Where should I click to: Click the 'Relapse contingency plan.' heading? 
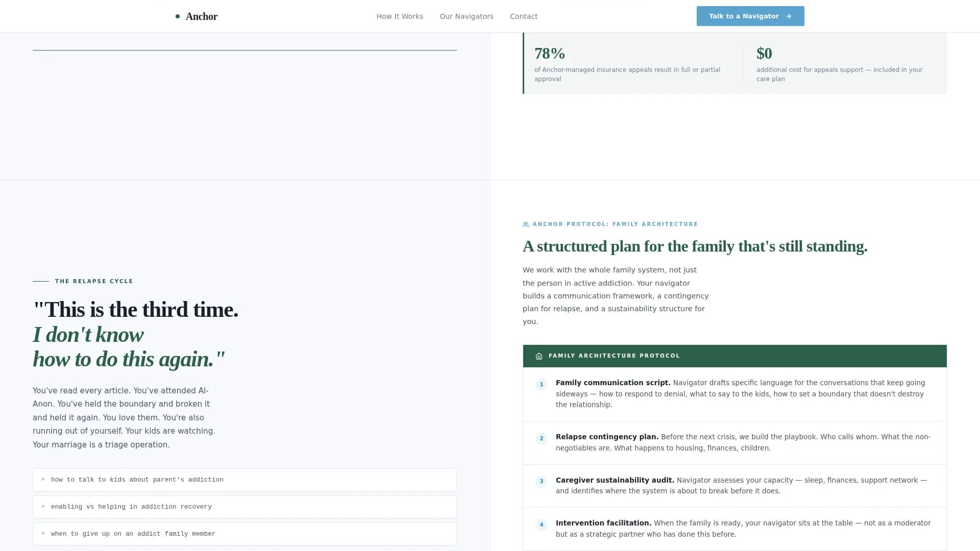click(607, 437)
